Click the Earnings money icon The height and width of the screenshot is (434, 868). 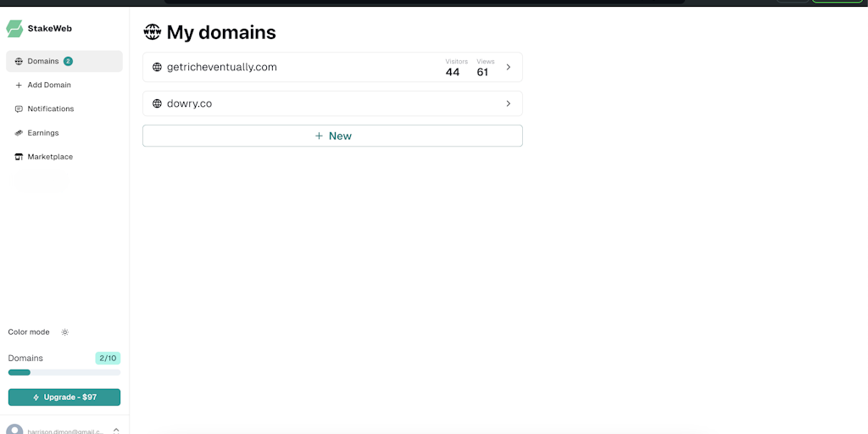pyautogui.click(x=19, y=133)
